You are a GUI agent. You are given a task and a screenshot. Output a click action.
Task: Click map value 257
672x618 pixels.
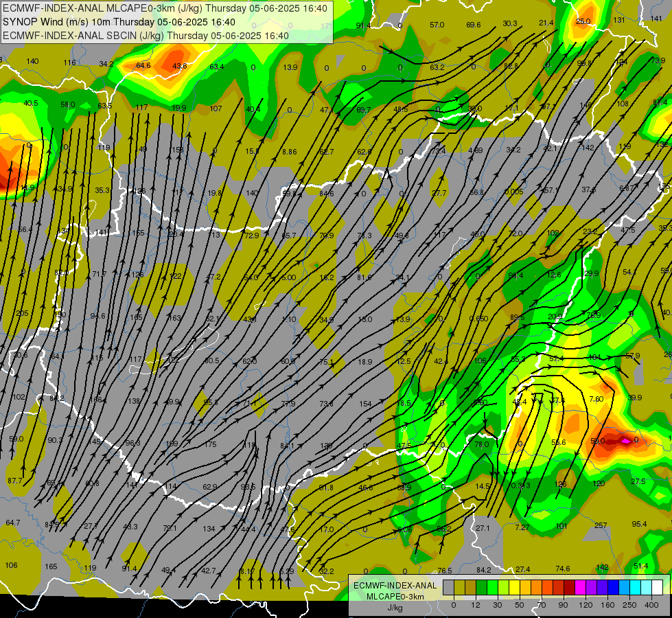point(601,525)
